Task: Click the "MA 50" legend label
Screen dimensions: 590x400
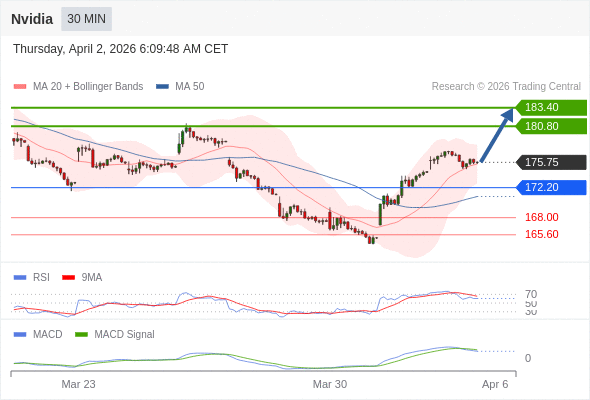Action: 190,87
